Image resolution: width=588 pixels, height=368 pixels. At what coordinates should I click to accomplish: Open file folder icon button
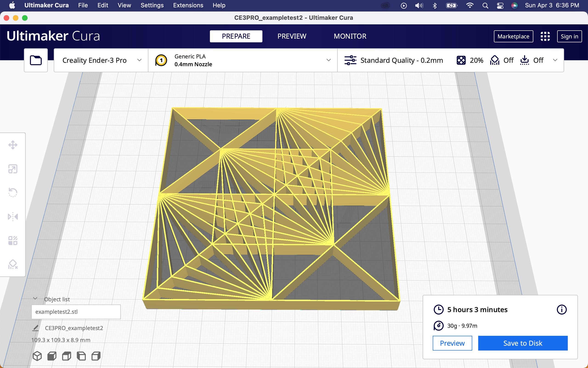coord(36,60)
